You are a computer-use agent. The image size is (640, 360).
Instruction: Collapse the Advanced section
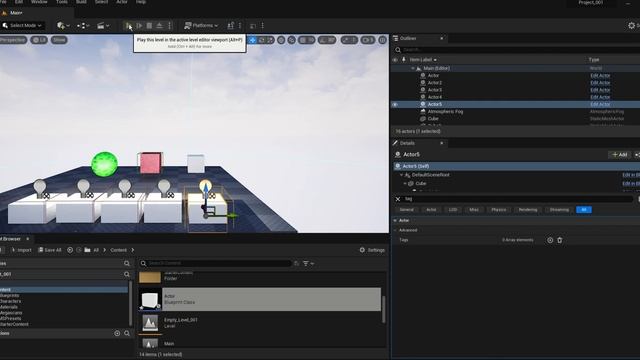(395, 230)
